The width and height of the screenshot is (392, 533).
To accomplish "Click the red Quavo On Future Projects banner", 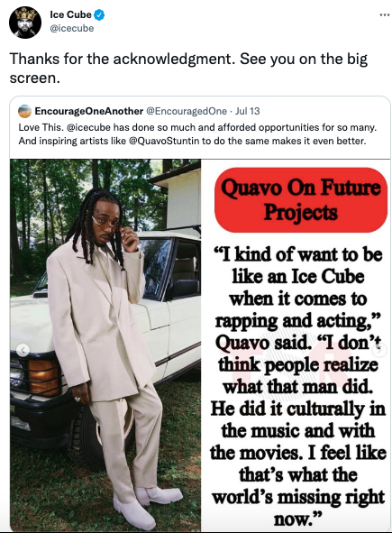I will click(301, 200).
